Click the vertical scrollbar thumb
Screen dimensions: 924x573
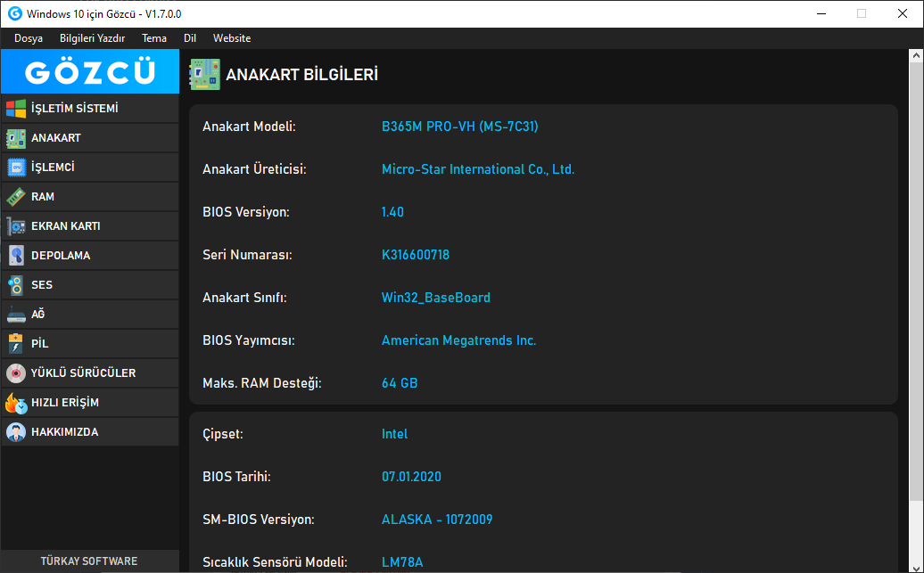pyautogui.click(x=916, y=282)
